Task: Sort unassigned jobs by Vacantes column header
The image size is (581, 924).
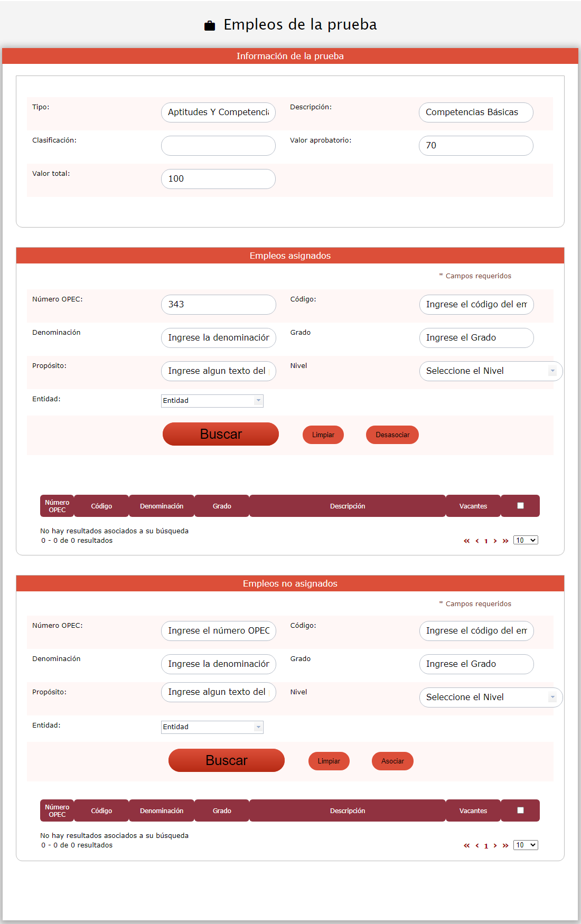Action: click(x=473, y=810)
